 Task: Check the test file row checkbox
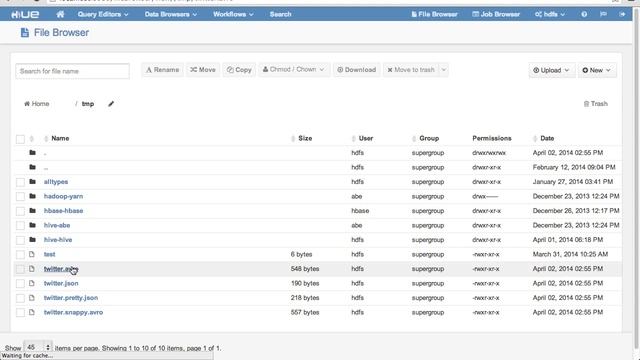(20, 254)
